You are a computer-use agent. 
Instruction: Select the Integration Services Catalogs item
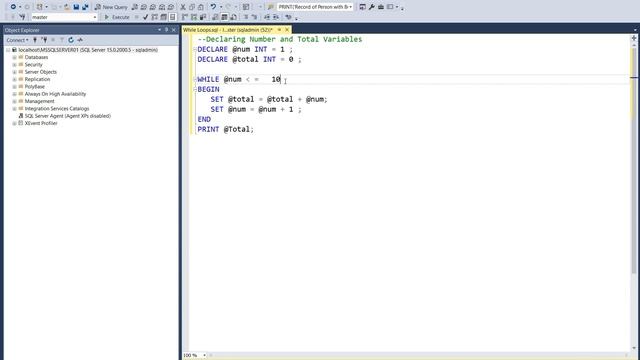(x=57, y=109)
